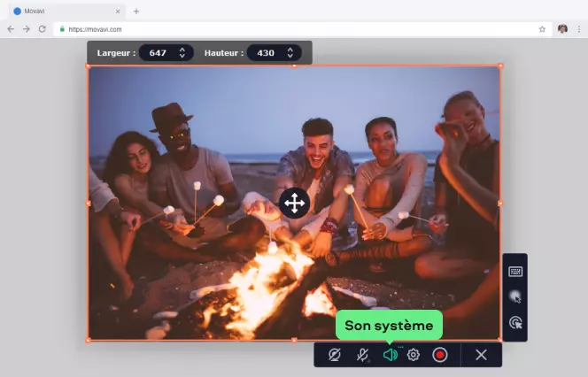Open a new browser tab

point(136,12)
